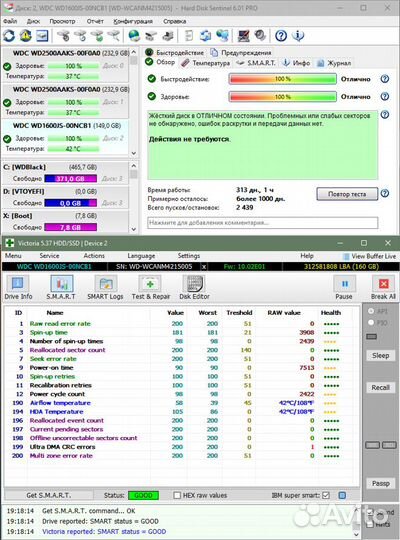Open SMART Logs in Victoria
400x540 pixels.
tap(105, 288)
